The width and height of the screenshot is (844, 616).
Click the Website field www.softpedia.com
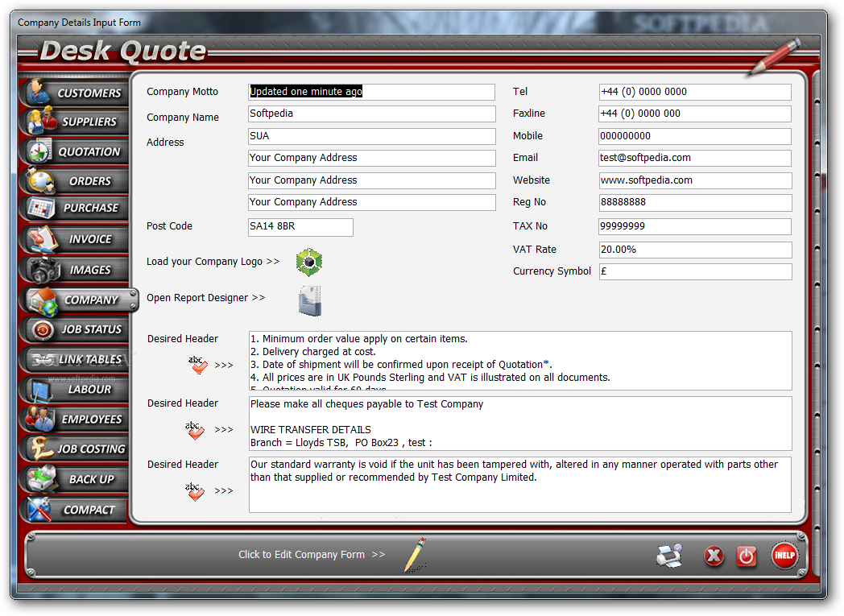click(695, 180)
